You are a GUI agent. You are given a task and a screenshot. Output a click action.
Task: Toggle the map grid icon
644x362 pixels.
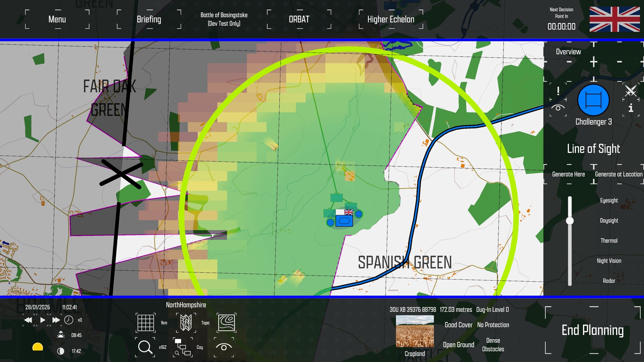146,323
